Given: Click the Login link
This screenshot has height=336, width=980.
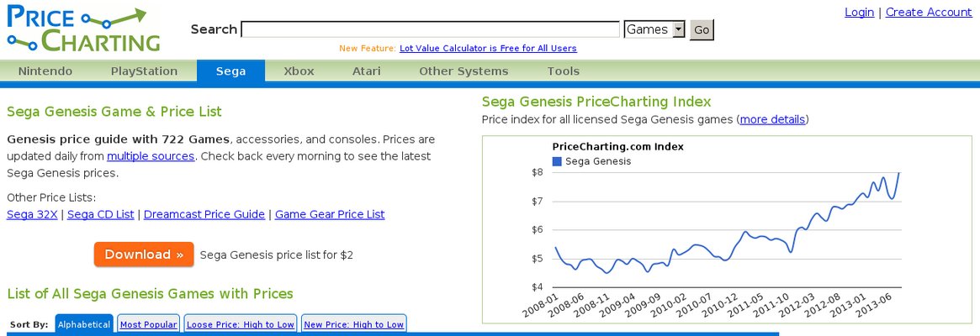Looking at the screenshot, I should tap(860, 13).
